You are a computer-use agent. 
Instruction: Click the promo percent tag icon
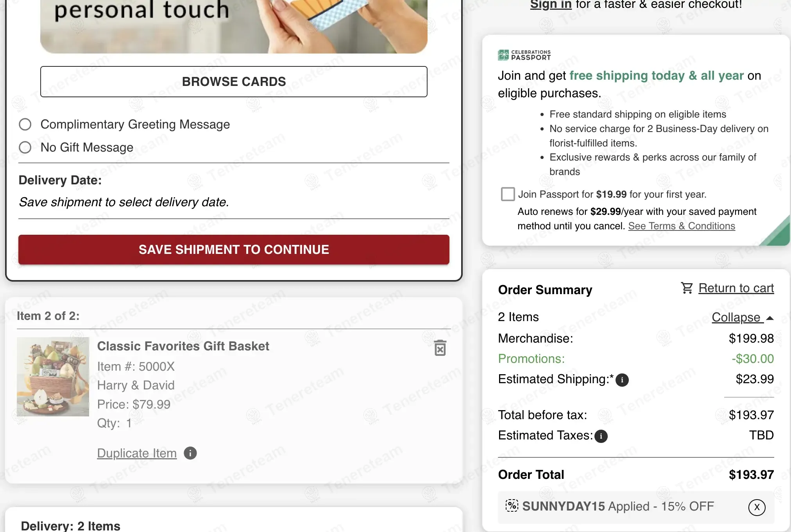coord(512,505)
